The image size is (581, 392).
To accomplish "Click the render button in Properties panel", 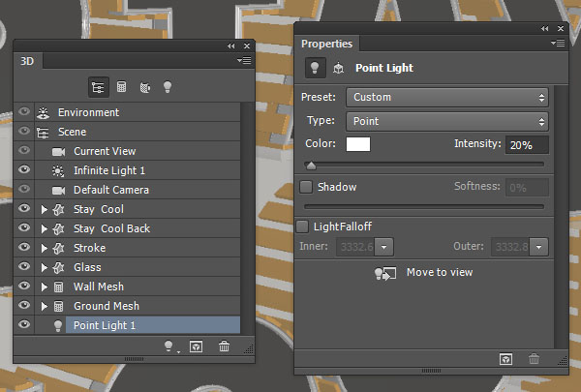I will click(x=505, y=358).
